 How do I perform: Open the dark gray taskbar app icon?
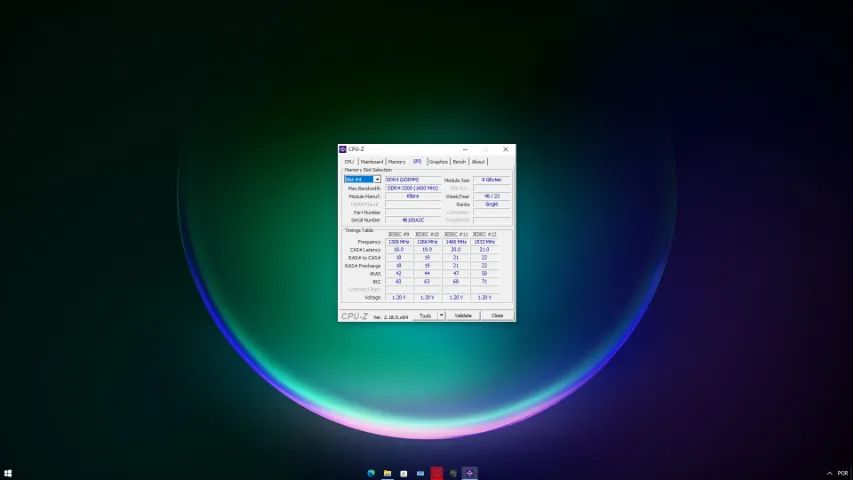click(453, 473)
